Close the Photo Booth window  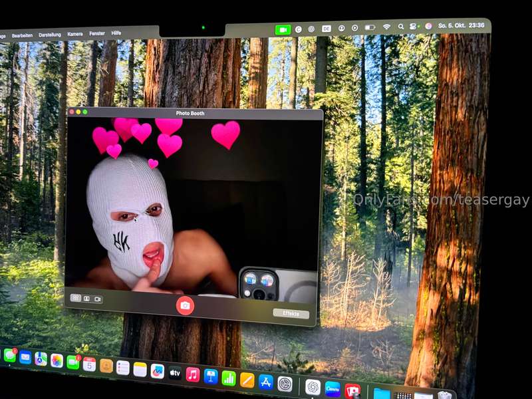(72, 112)
